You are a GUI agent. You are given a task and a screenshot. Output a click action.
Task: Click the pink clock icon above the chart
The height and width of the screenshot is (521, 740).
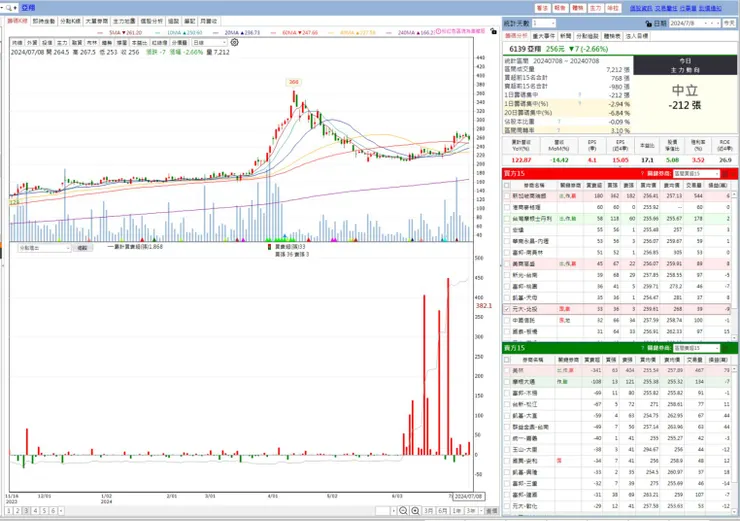click(x=438, y=31)
